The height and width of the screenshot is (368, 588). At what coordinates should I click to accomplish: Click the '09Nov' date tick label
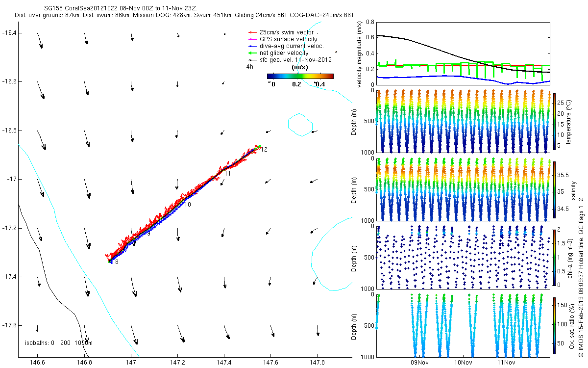[420, 363]
